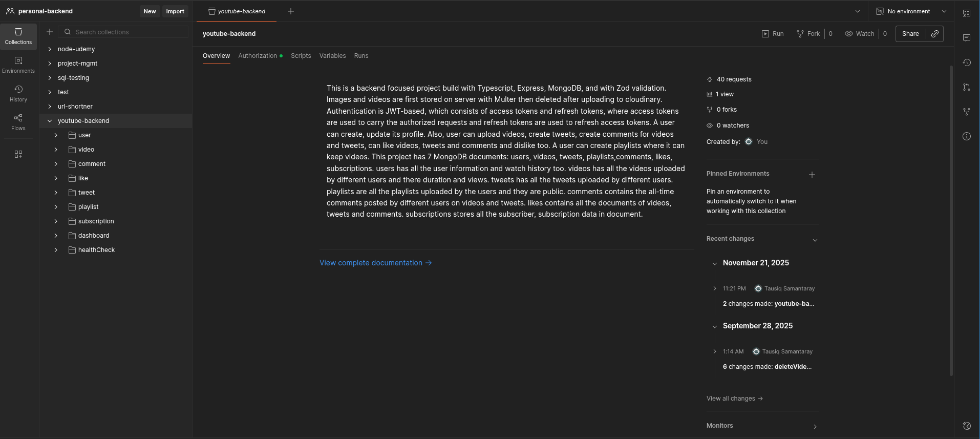Switch to the Scripts tab
The height and width of the screenshot is (439, 980).
(301, 56)
